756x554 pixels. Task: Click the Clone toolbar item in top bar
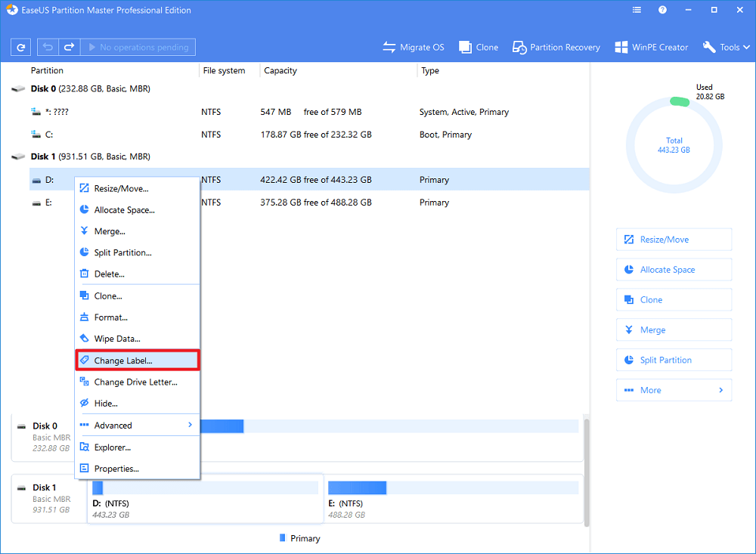[479, 48]
